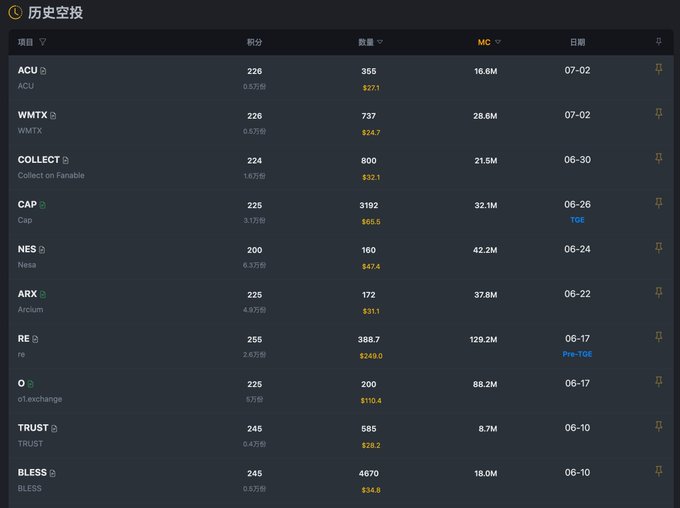Click the pin icon in the table header
Screen dimensions: 680x508
(x=658, y=41)
